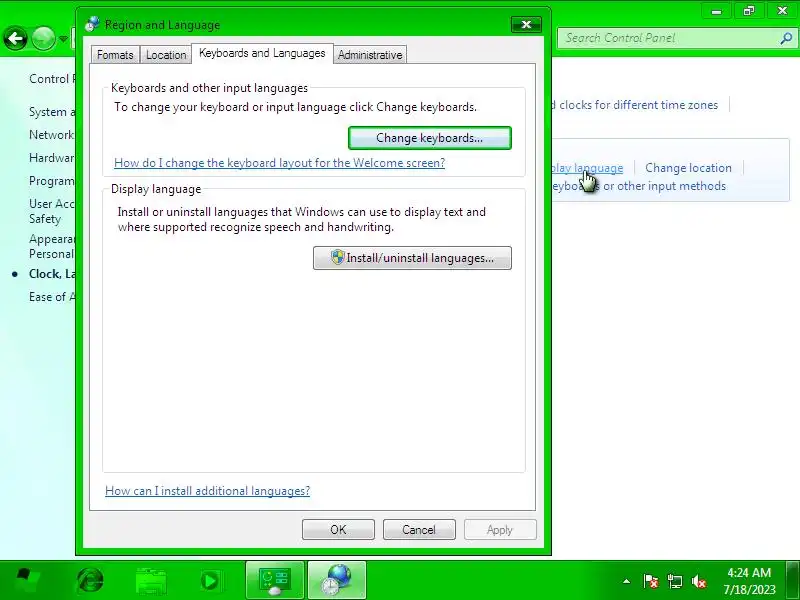Launch Windows Media Player from taskbar

[210, 581]
